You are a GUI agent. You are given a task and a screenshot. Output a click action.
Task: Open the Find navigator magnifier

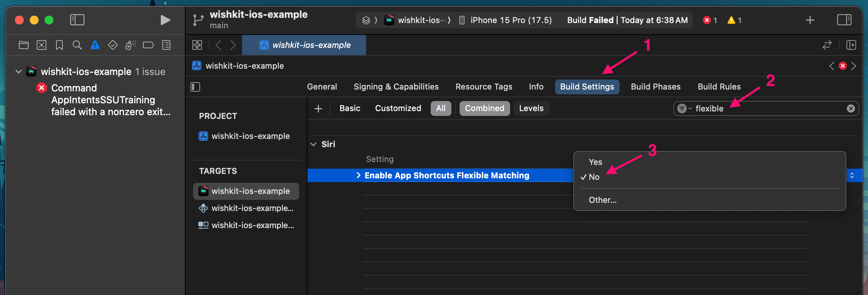point(77,45)
